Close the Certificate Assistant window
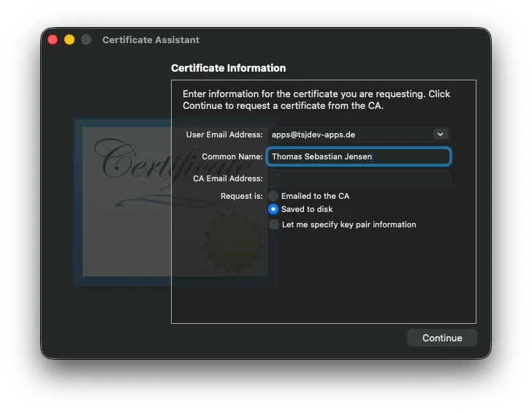This screenshot has width=532, height=413. [53, 39]
